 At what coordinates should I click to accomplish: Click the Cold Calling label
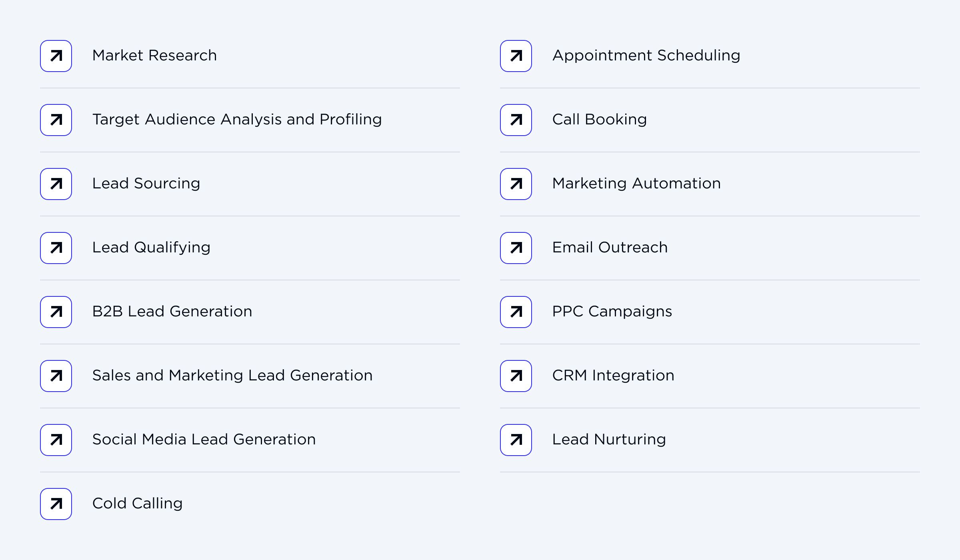pyautogui.click(x=137, y=503)
